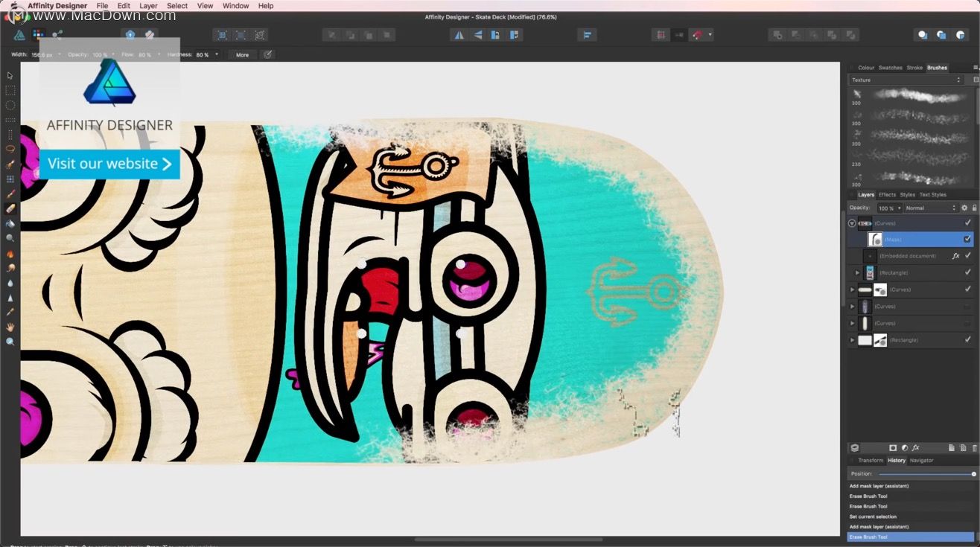This screenshot has height=547, width=980.
Task: Open the Layer menu
Action: 148,5
